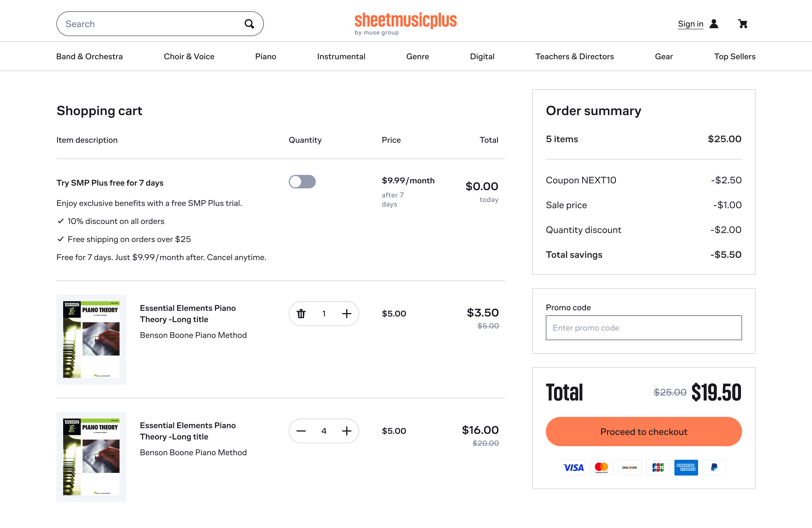This screenshot has height=528, width=812.
Task: Click 'Free shipping on orders over $25' text
Action: [x=129, y=239]
